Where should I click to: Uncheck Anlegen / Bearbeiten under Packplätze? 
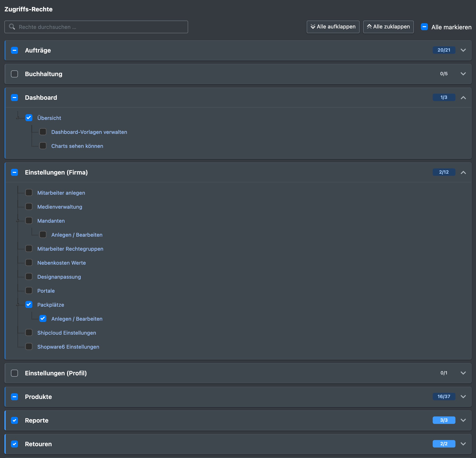43,319
